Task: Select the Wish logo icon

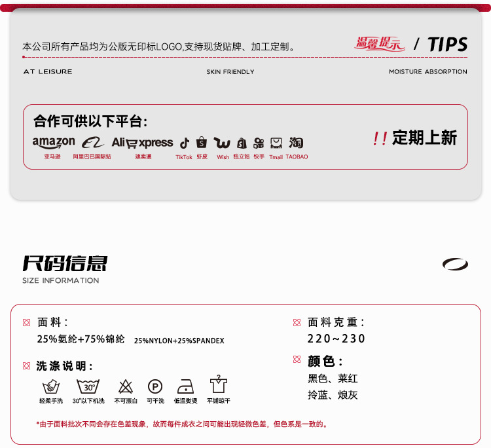Action: [222, 143]
